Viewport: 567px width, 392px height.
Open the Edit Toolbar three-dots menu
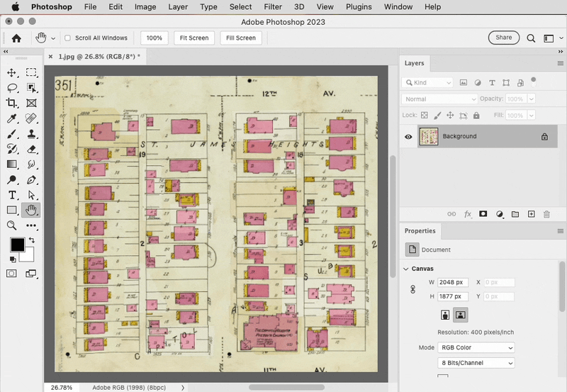(x=31, y=225)
